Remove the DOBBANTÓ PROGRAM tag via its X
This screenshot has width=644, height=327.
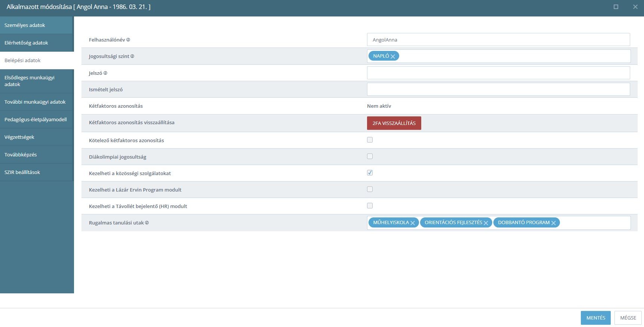tap(554, 223)
